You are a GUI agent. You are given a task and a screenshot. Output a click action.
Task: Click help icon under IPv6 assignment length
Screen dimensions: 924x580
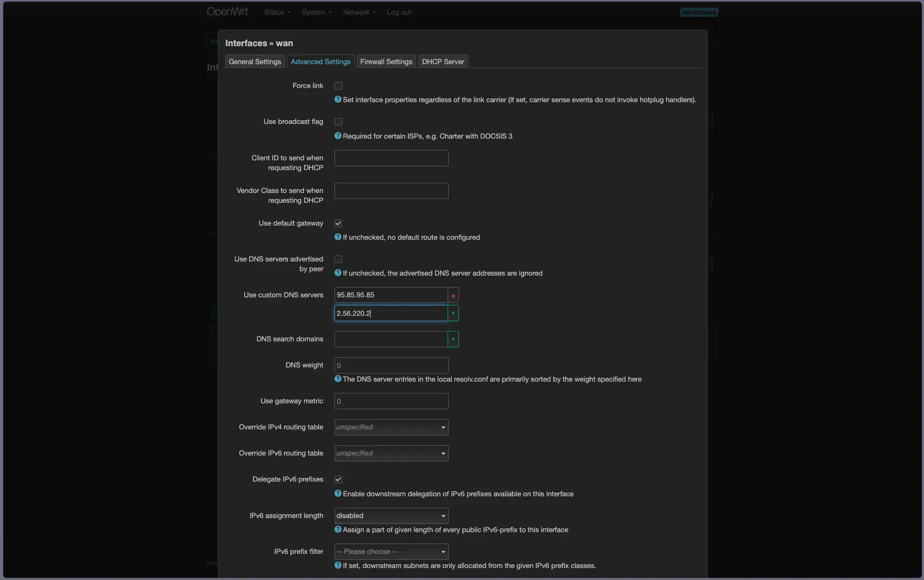338,529
